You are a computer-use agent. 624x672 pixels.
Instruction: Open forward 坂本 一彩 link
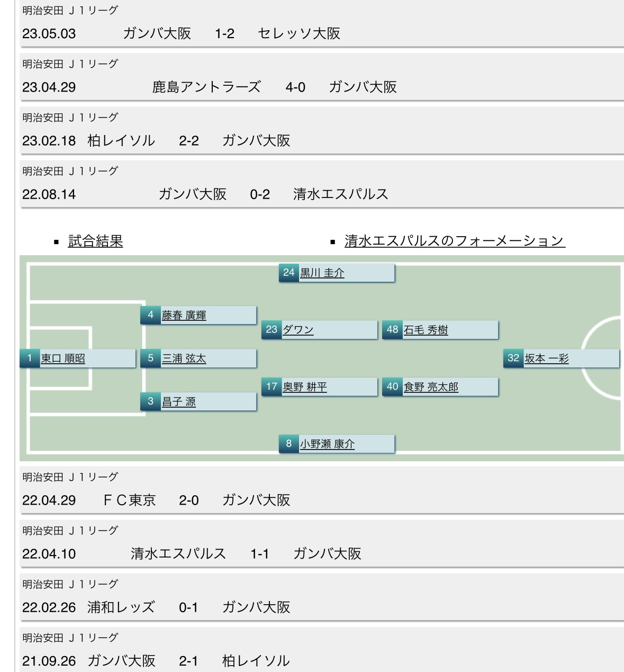point(546,359)
